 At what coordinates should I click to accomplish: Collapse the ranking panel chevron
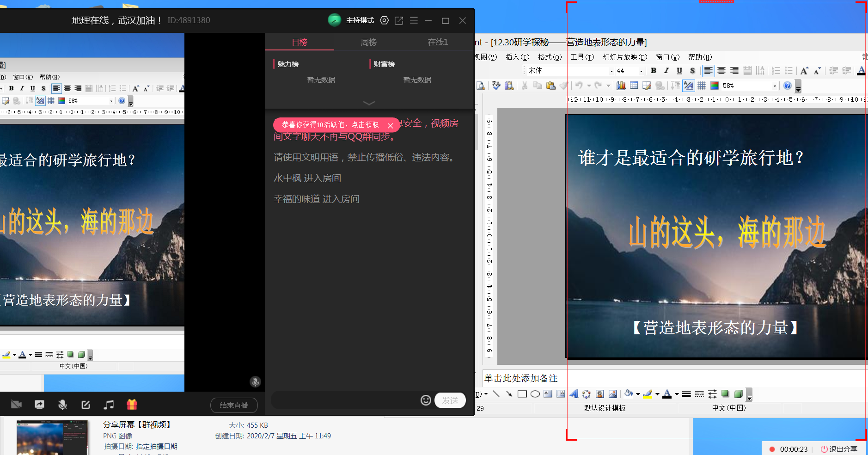point(369,103)
